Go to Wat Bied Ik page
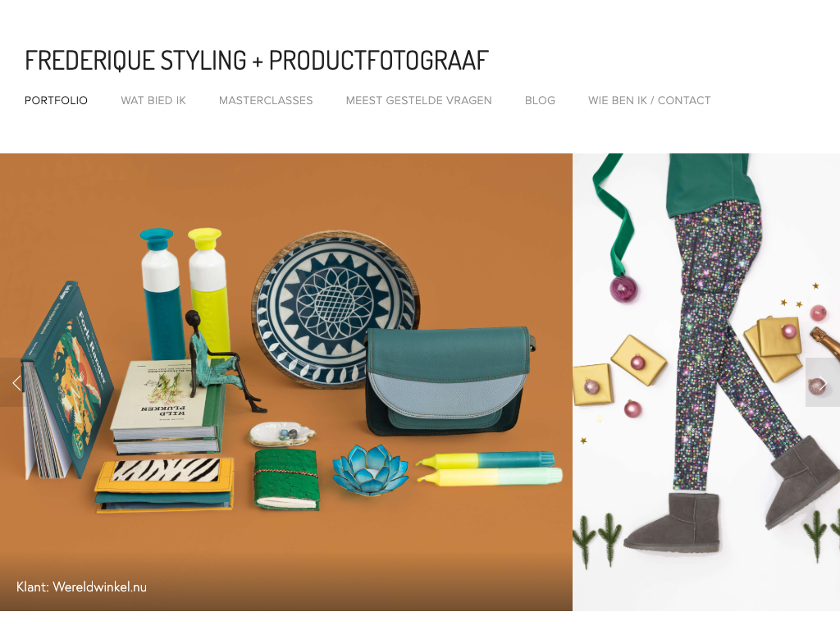 coord(153,100)
